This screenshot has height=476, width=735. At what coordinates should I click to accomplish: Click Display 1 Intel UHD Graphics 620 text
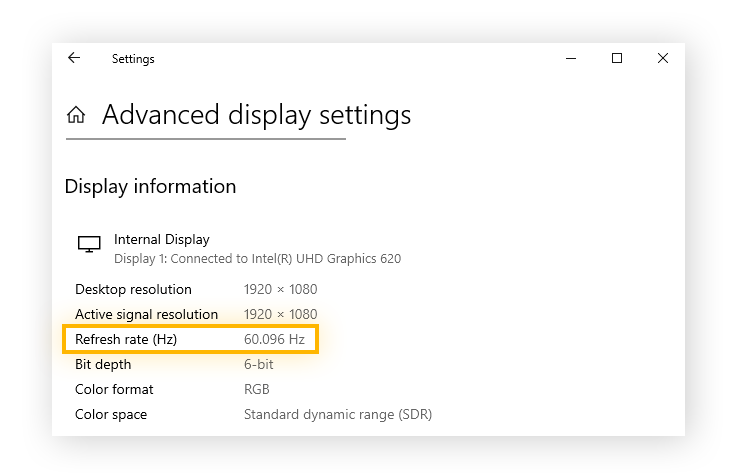coord(257,259)
